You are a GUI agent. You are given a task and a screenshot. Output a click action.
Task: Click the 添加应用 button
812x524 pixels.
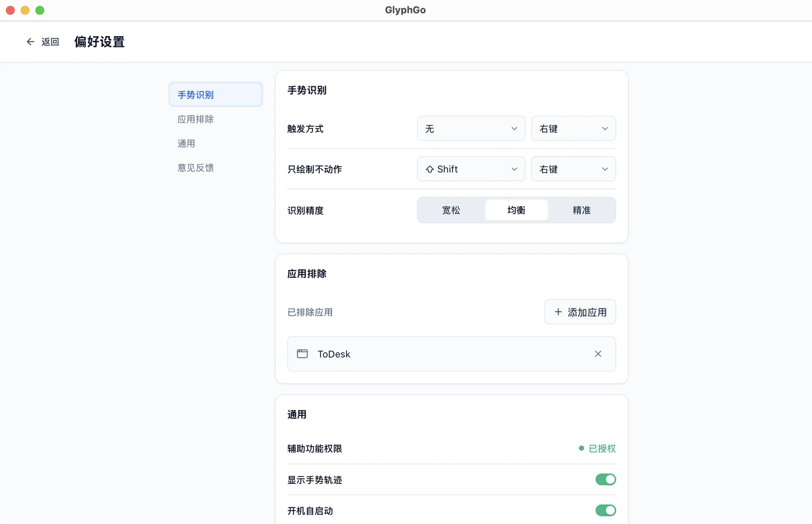tap(580, 312)
